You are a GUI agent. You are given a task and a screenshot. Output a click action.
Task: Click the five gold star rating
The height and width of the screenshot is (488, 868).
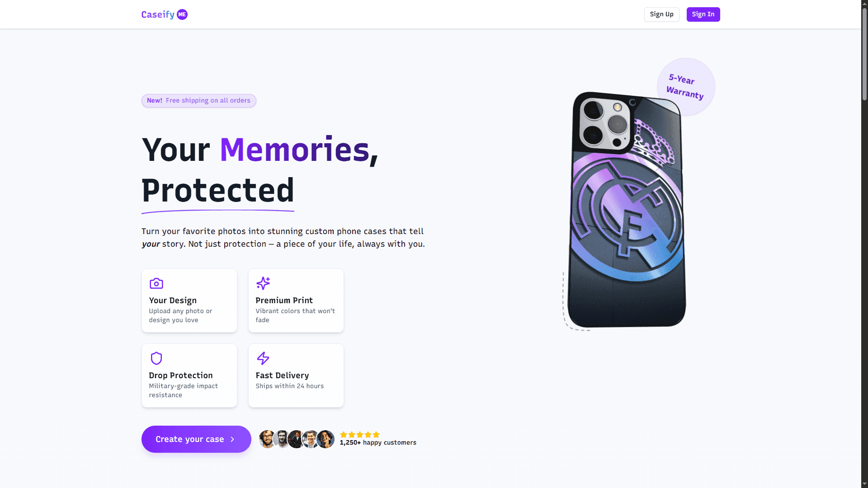pos(360,435)
